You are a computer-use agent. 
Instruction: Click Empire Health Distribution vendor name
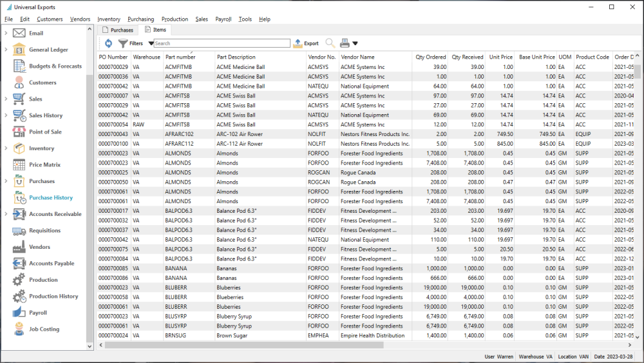tap(372, 335)
